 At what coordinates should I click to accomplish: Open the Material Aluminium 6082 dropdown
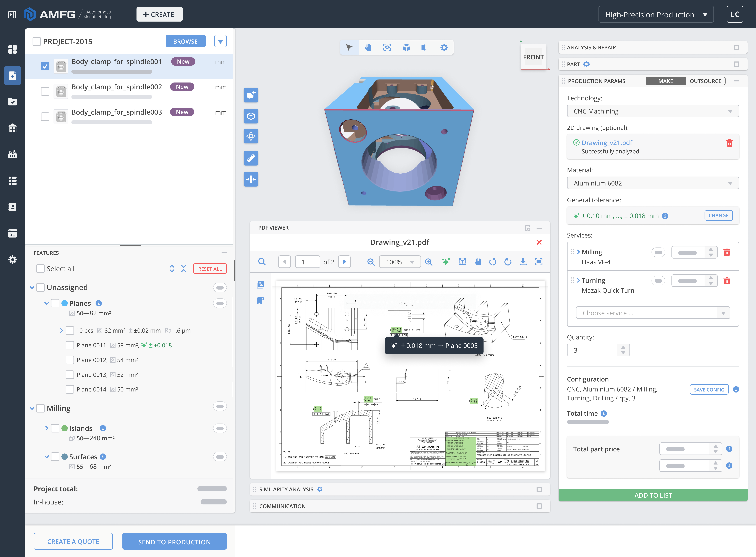coord(653,183)
